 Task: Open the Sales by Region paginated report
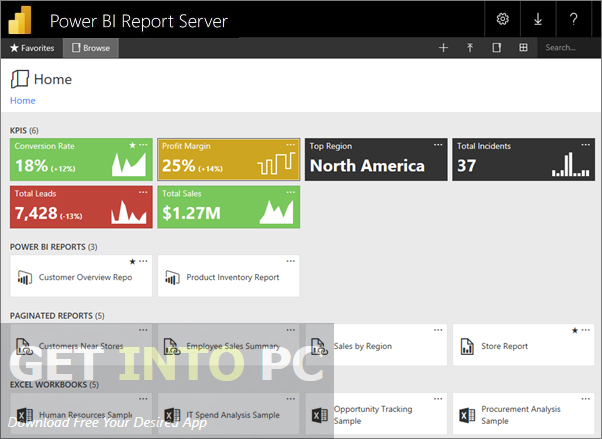(x=376, y=345)
